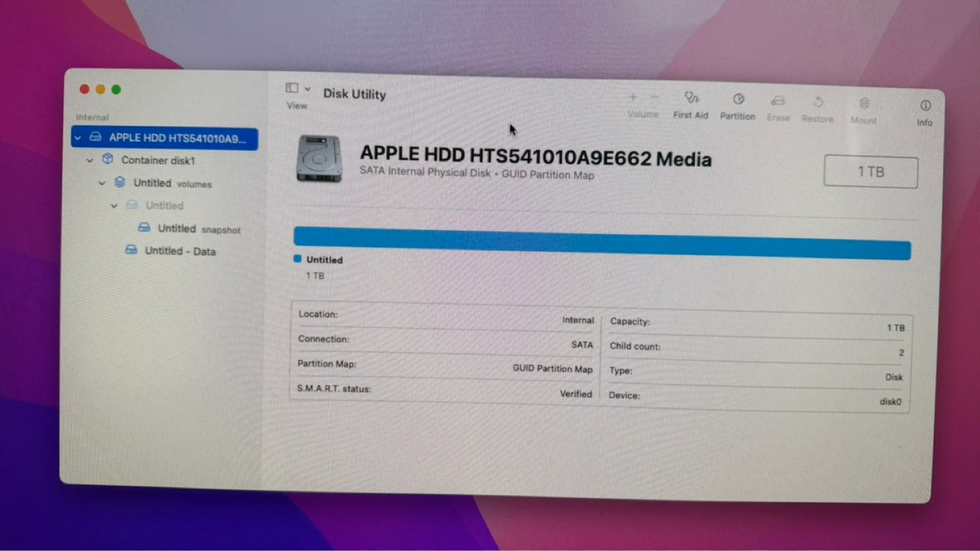This screenshot has width=980, height=551.
Task: Click the Internal sidebar section header
Action: (x=92, y=118)
